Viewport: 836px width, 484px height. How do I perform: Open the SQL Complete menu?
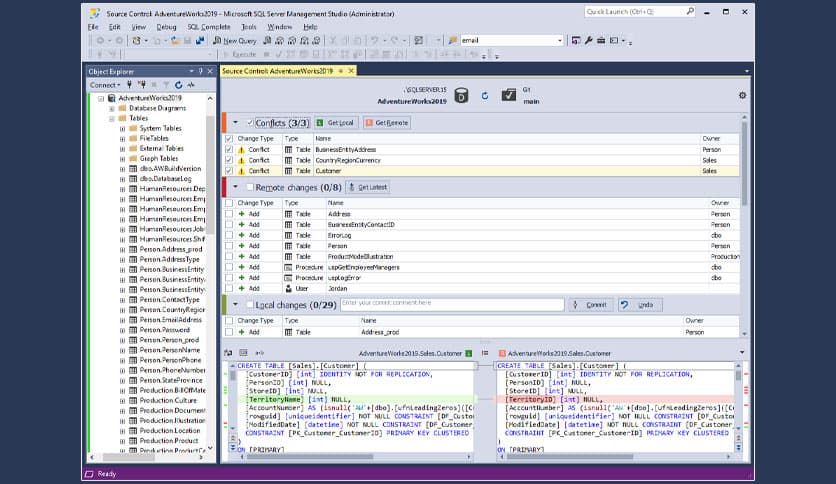coord(209,27)
